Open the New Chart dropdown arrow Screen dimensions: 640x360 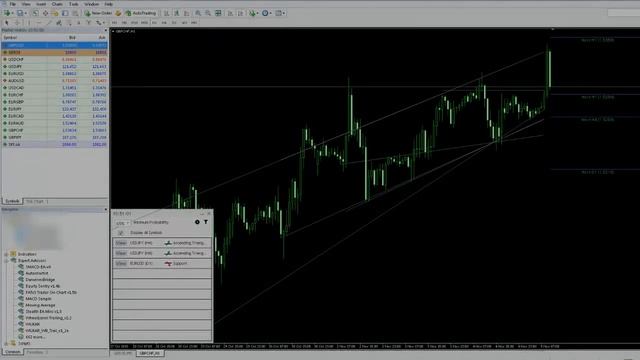[12, 13]
